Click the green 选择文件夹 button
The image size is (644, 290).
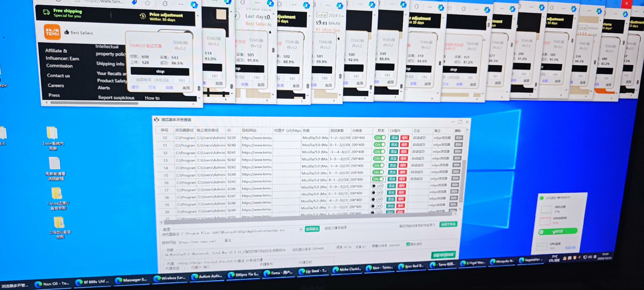click(448, 224)
